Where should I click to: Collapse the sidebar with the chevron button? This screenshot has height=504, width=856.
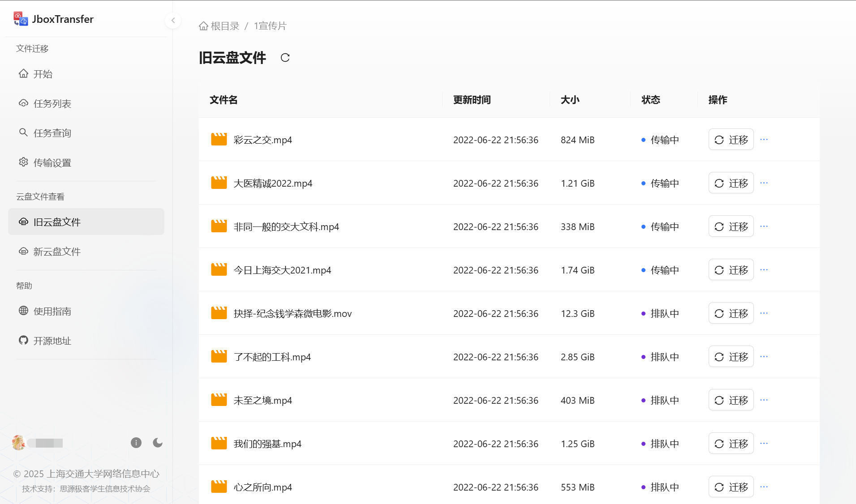[x=173, y=20]
